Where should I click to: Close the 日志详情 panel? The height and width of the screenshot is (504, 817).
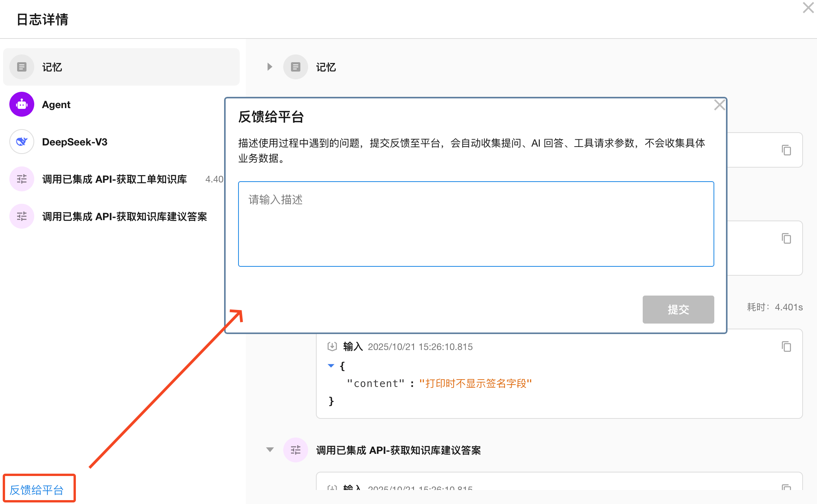click(x=808, y=8)
